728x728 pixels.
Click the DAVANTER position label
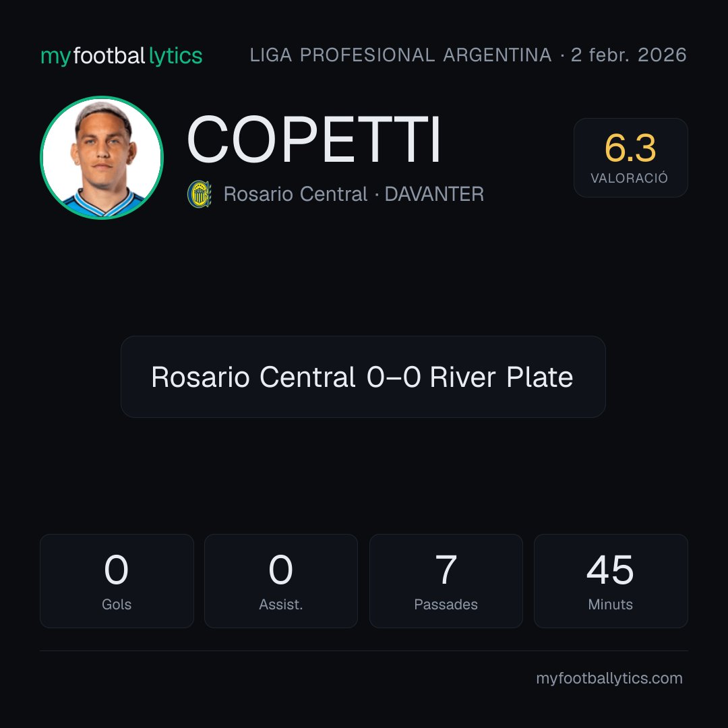(x=434, y=194)
